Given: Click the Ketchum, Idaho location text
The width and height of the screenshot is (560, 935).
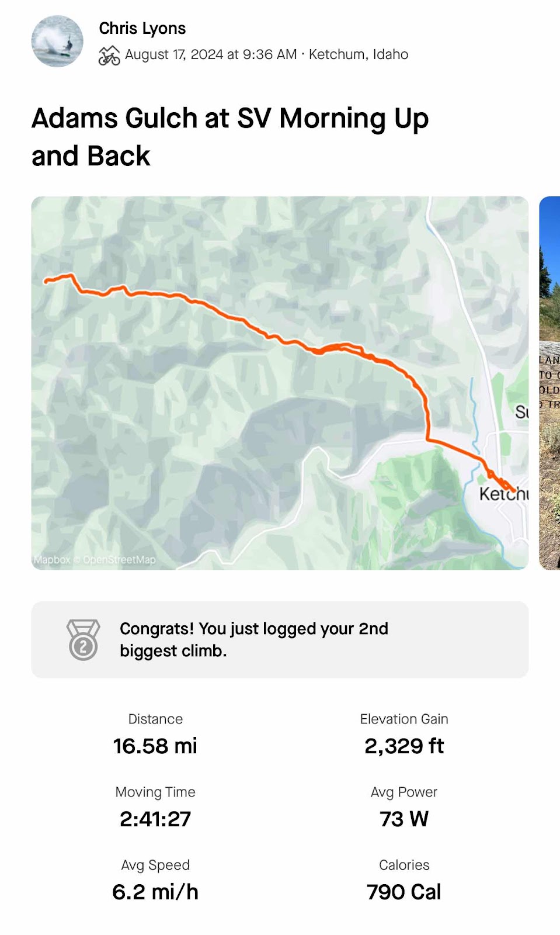Looking at the screenshot, I should [359, 54].
